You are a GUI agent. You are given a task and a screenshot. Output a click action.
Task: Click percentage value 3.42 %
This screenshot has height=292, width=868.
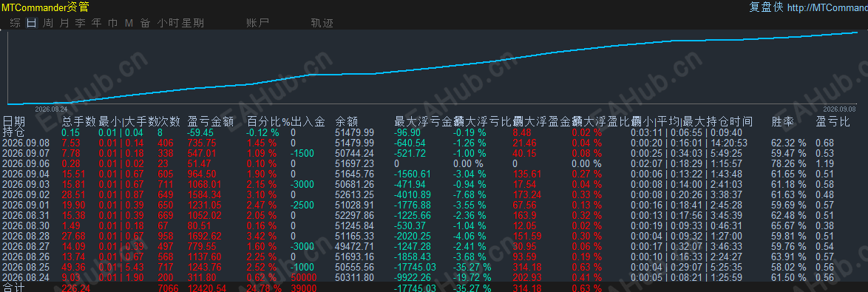click(x=262, y=236)
